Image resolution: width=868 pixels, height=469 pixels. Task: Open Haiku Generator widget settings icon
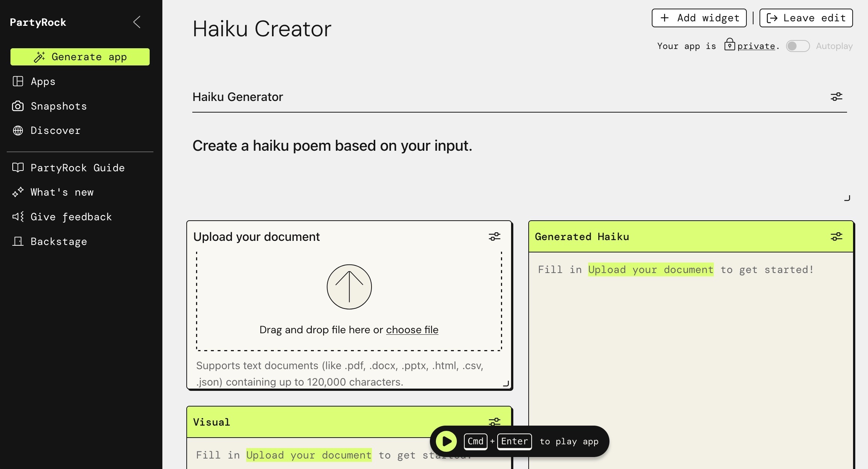(x=836, y=97)
